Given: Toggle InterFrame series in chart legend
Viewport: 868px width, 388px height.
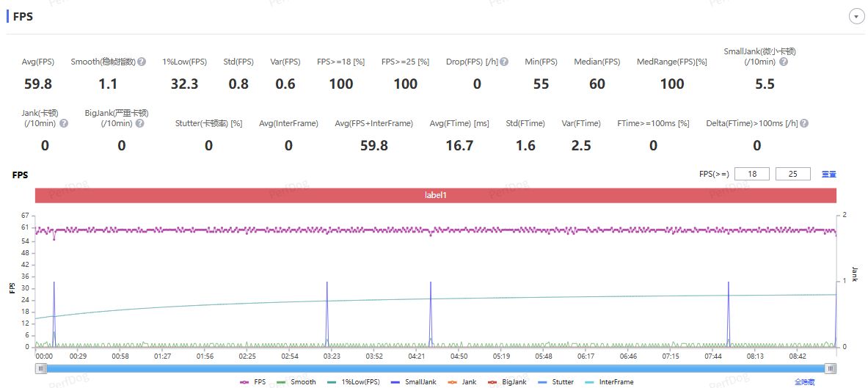Looking at the screenshot, I should (x=608, y=382).
